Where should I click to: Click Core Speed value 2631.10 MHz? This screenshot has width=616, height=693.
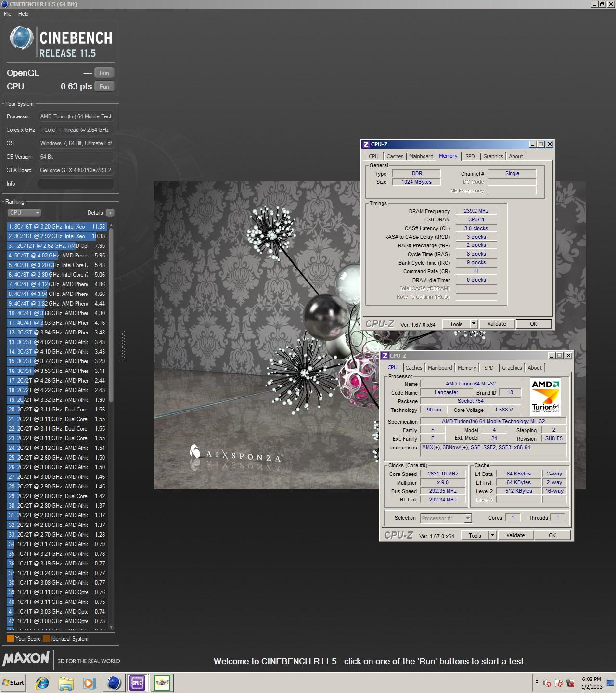click(443, 474)
